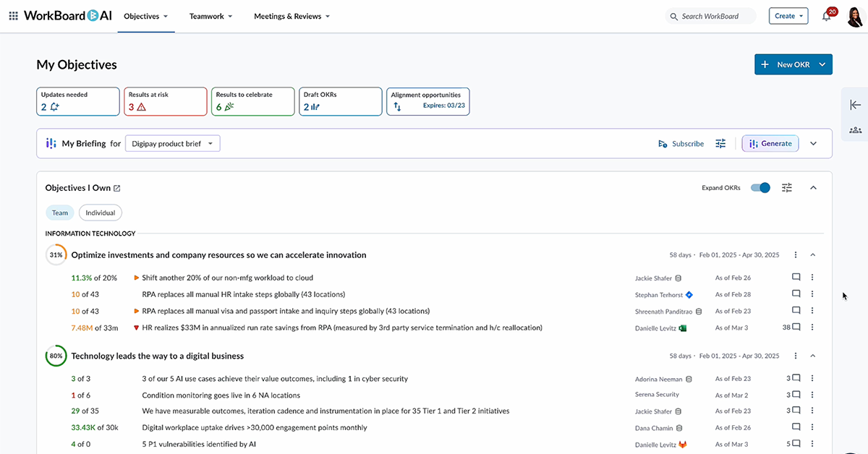Open the Digipay product brief dropdown
Image resolution: width=868 pixels, height=454 pixels.
(172, 143)
